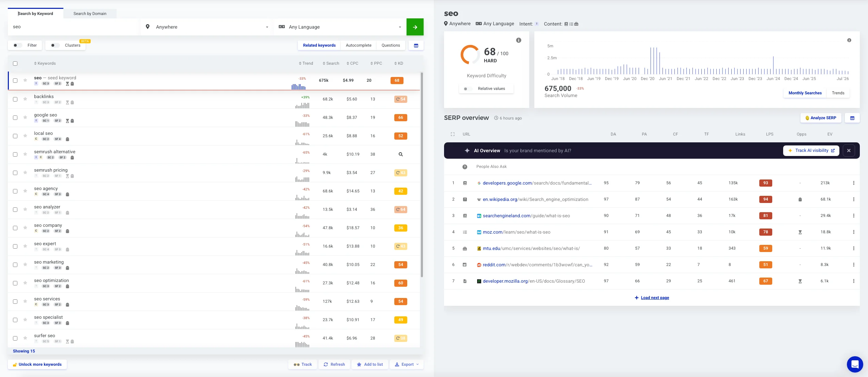Check the select-all keywords checkbox
This screenshot has height=377, width=868.
coord(15,63)
